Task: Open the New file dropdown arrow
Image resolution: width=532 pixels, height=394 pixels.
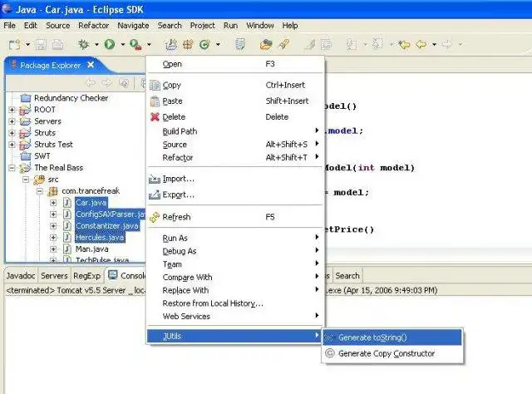Action: pyautogui.click(x=27, y=44)
